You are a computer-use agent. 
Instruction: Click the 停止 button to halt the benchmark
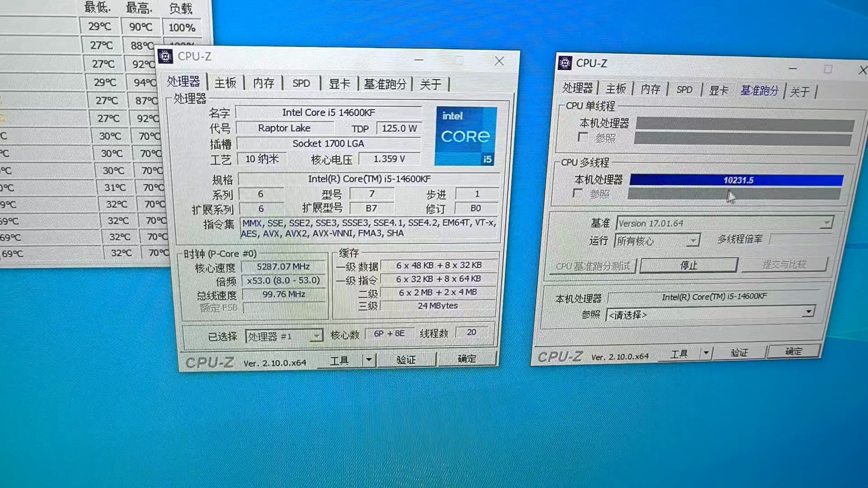coord(689,265)
